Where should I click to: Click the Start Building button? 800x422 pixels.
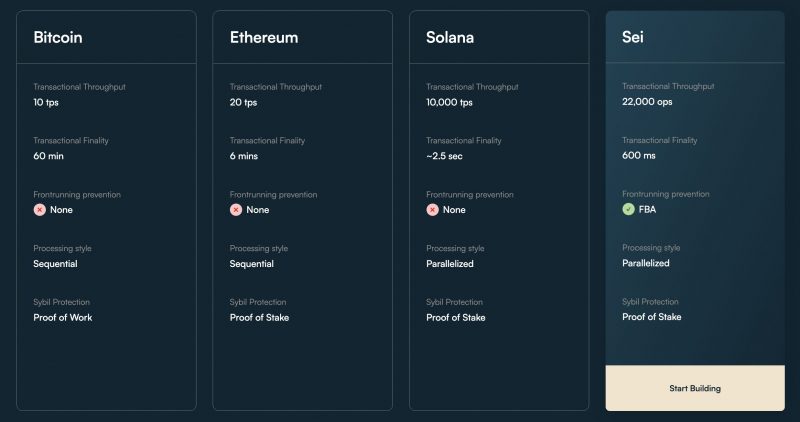click(x=695, y=388)
